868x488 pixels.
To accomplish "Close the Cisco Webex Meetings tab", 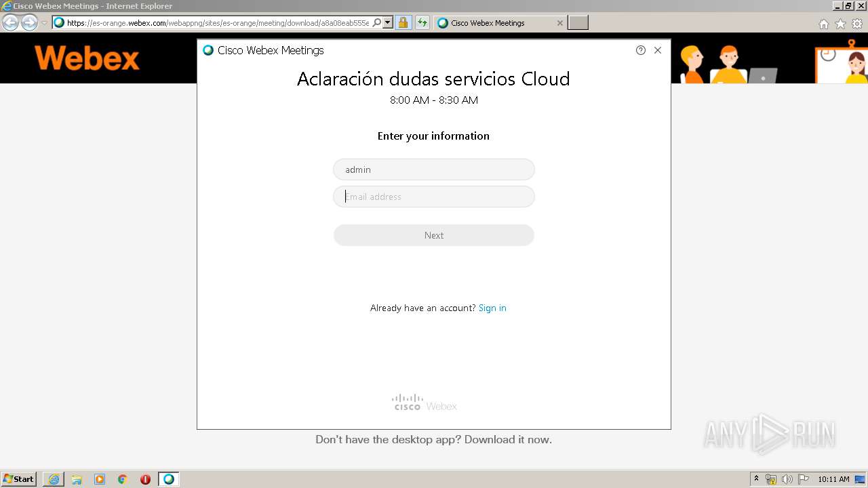I will pos(560,23).
